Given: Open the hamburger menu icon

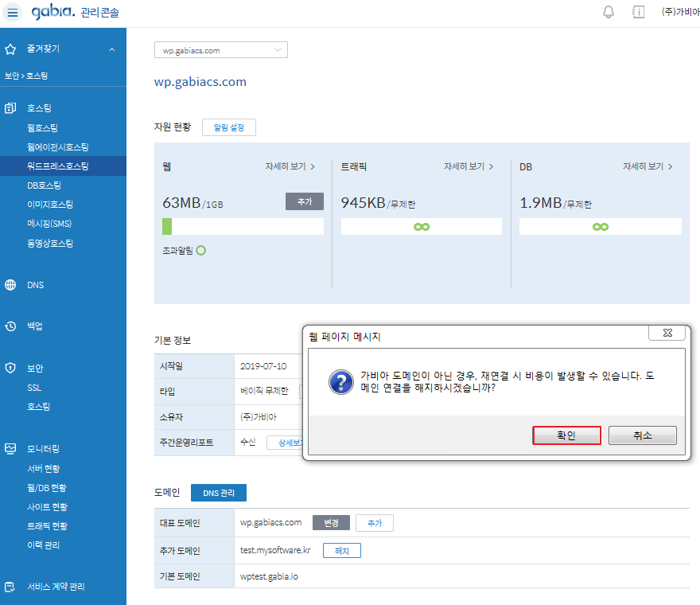Looking at the screenshot, I should pos(13,12).
